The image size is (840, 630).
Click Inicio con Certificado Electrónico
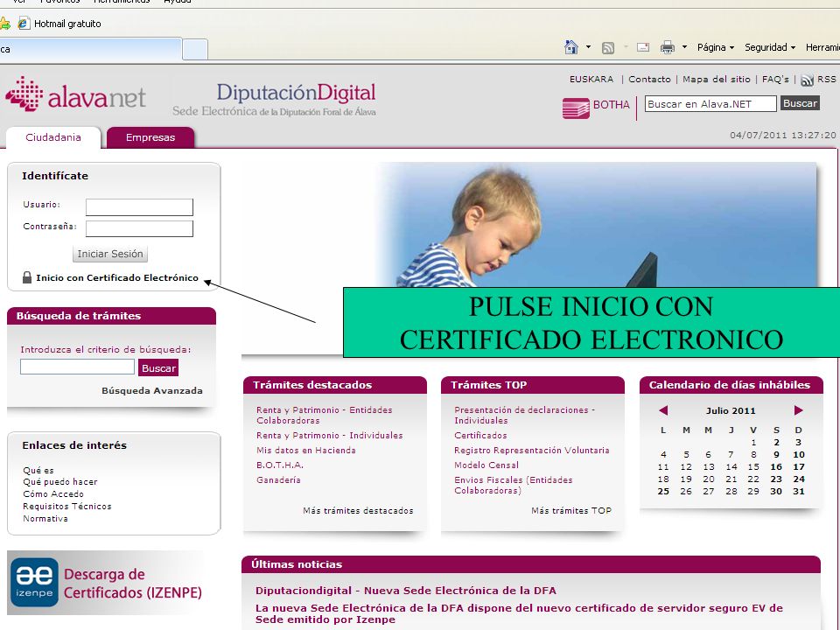click(116, 277)
